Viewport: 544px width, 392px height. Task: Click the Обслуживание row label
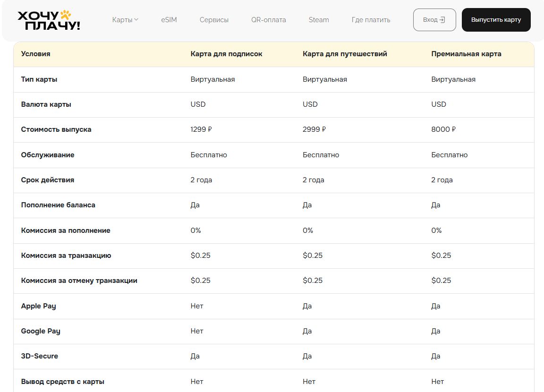pyautogui.click(x=48, y=155)
